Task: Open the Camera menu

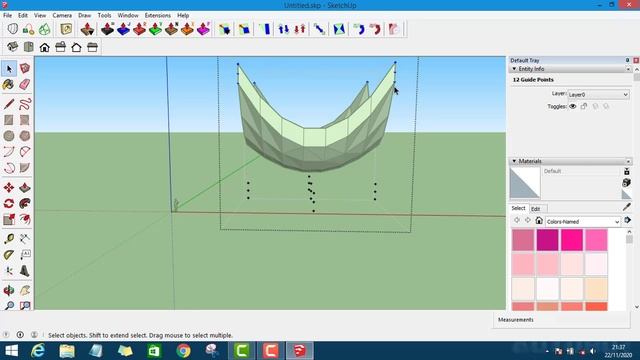Action: click(62, 15)
